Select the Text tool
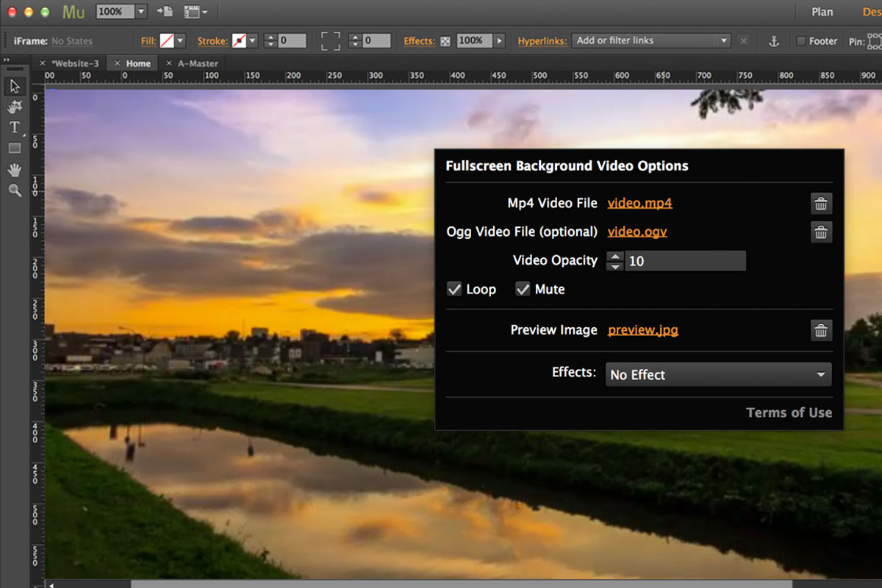This screenshot has height=588, width=882. click(x=14, y=127)
